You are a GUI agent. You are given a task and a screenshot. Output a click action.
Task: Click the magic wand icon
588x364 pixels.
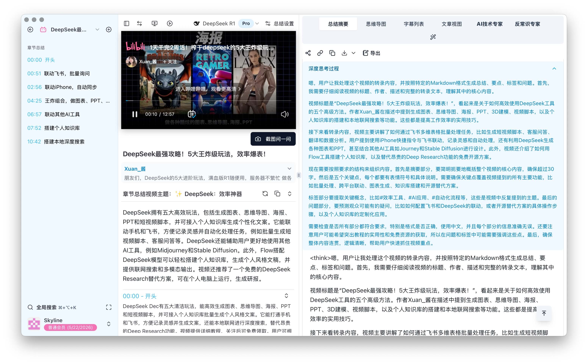point(433,37)
